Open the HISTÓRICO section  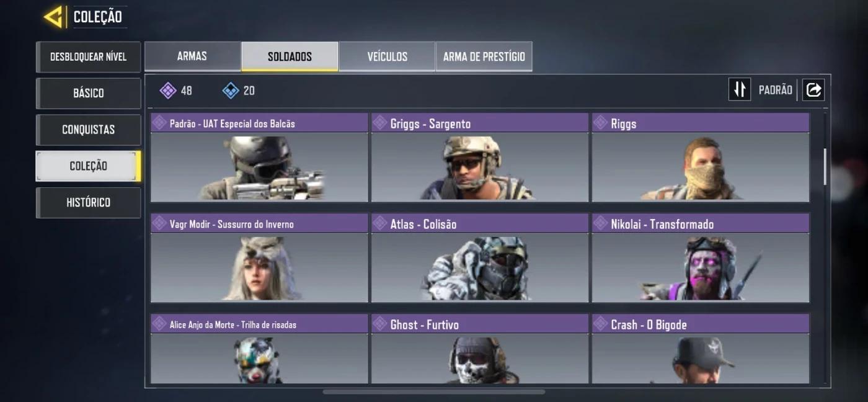click(88, 203)
